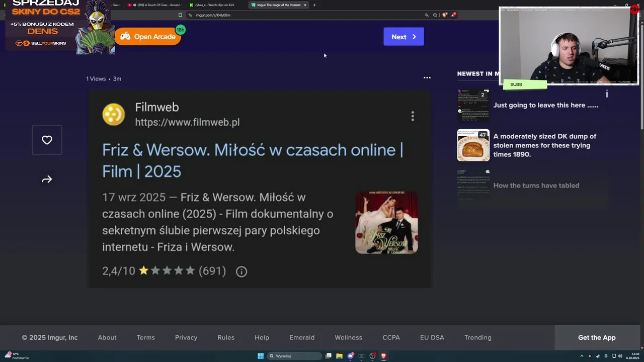Open the three-dot post options menu
644x362 pixels.
tap(427, 77)
